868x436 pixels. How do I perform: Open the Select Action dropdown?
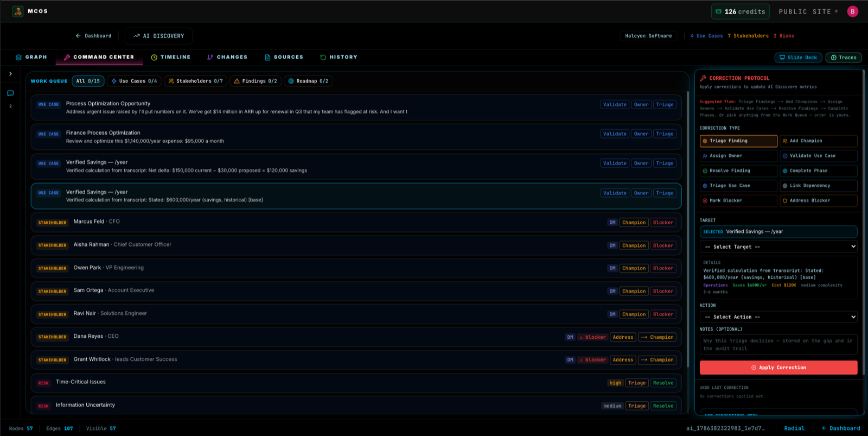[778, 317]
